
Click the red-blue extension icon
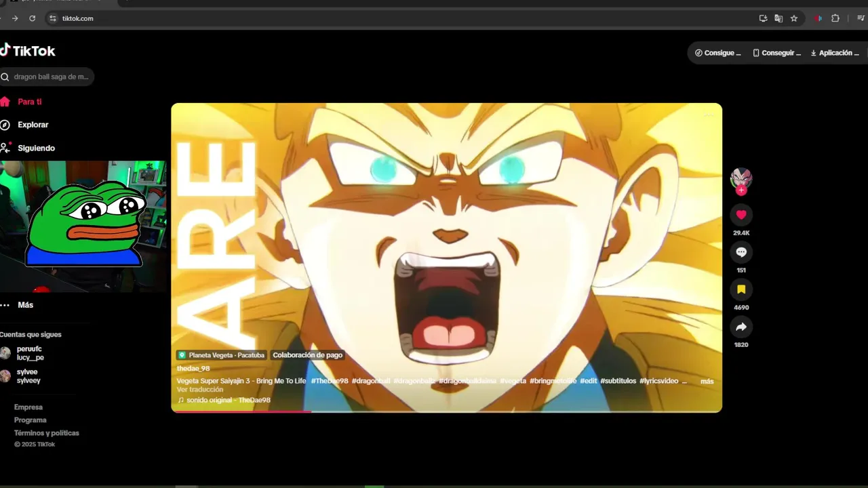[818, 18]
